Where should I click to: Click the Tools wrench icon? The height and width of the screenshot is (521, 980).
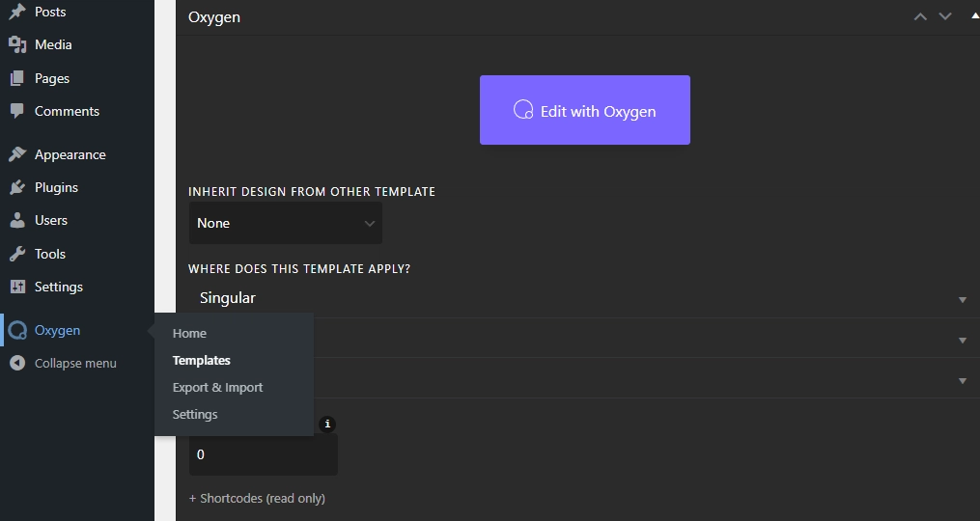click(x=17, y=254)
